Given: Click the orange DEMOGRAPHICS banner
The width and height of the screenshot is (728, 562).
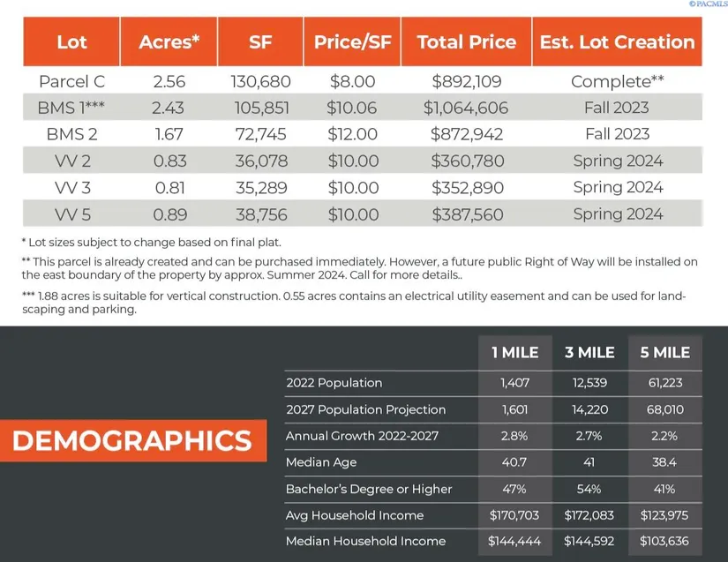Looking at the screenshot, I should click(132, 440).
